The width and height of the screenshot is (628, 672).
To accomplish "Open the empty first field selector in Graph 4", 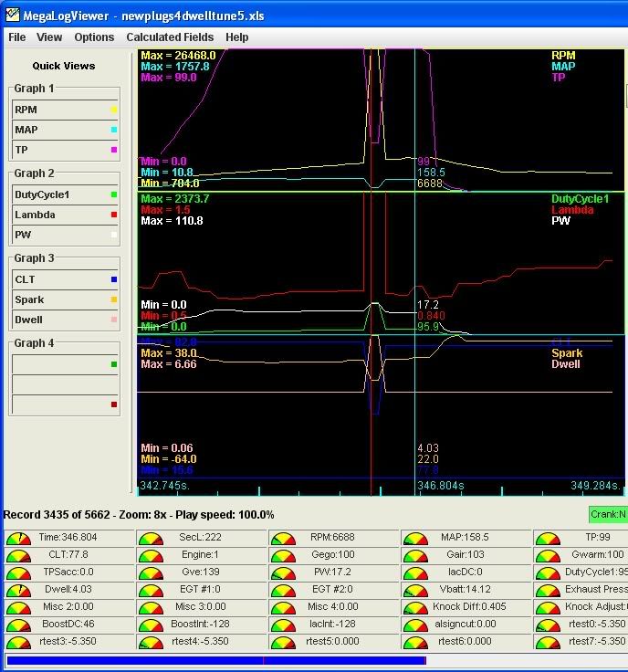I will click(x=60, y=364).
